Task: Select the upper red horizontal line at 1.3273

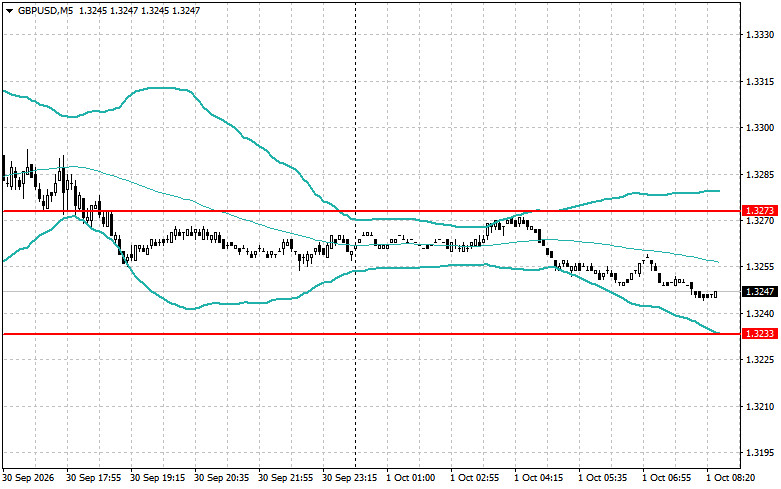Action: [x=371, y=211]
